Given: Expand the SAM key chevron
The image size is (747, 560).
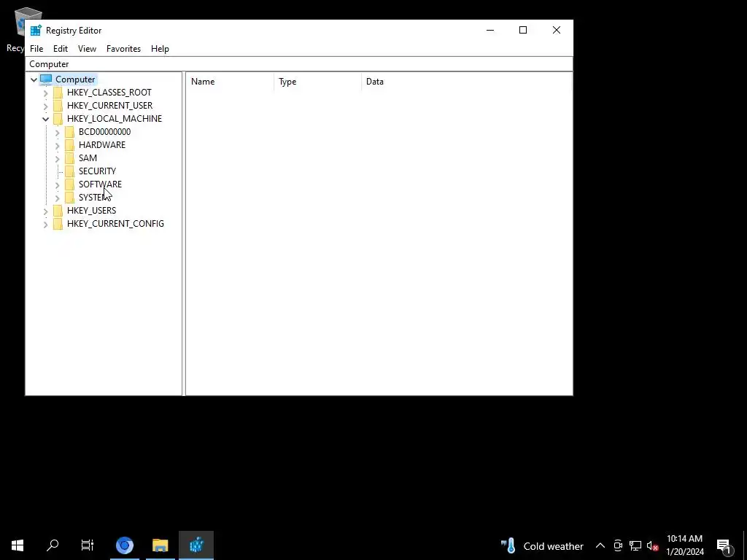Looking at the screenshot, I should click(x=57, y=158).
